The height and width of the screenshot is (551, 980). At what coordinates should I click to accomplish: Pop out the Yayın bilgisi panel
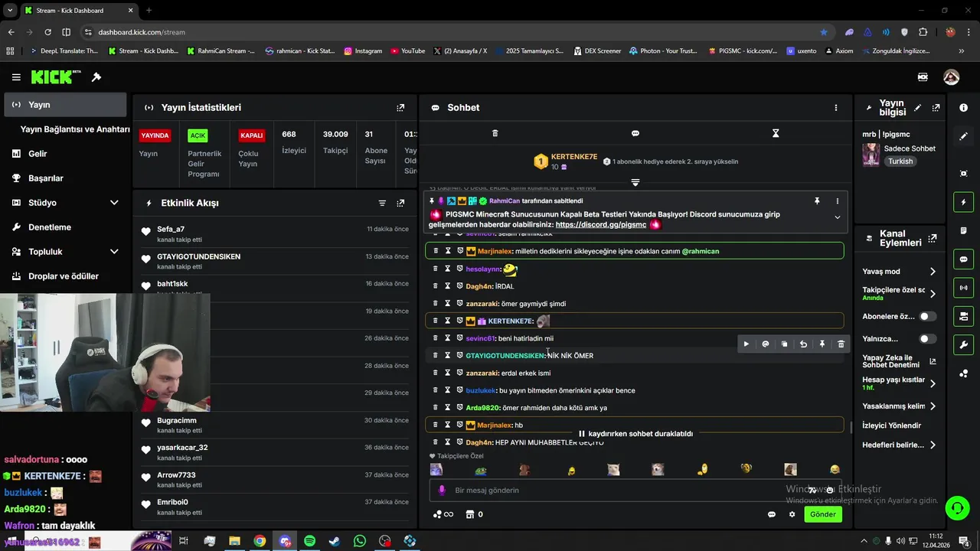936,108
